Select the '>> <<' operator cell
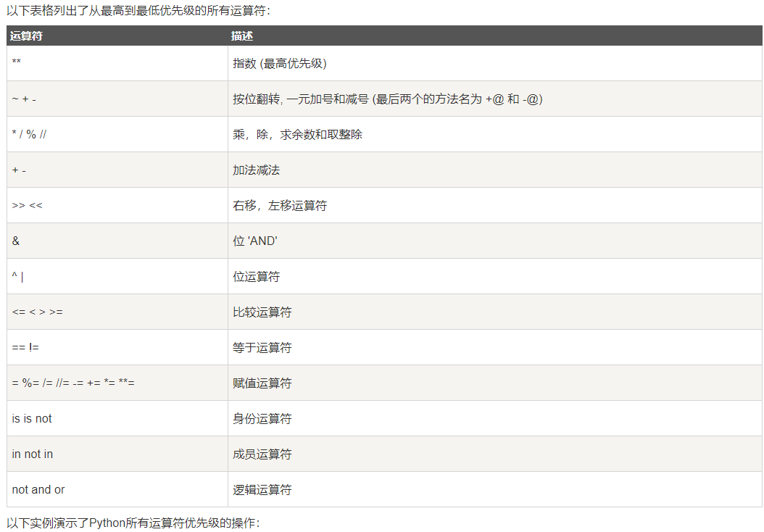Viewport: 764px width, 532px height. (x=117, y=206)
